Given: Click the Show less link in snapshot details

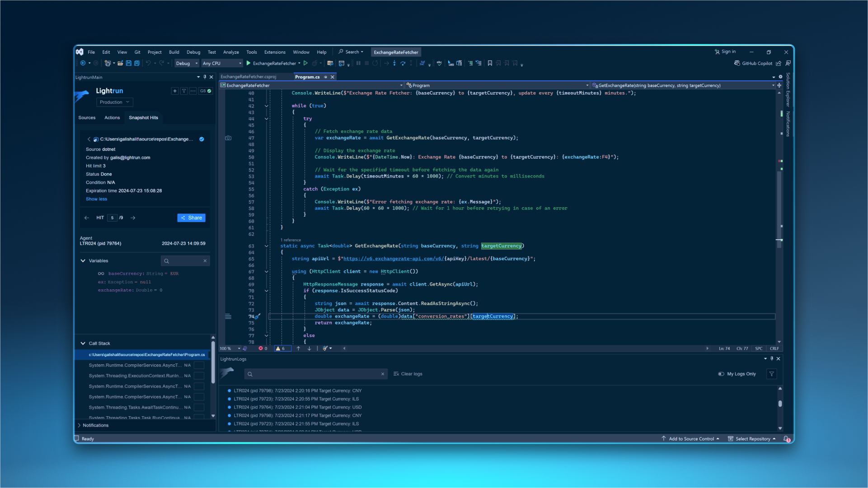Looking at the screenshot, I should (96, 199).
